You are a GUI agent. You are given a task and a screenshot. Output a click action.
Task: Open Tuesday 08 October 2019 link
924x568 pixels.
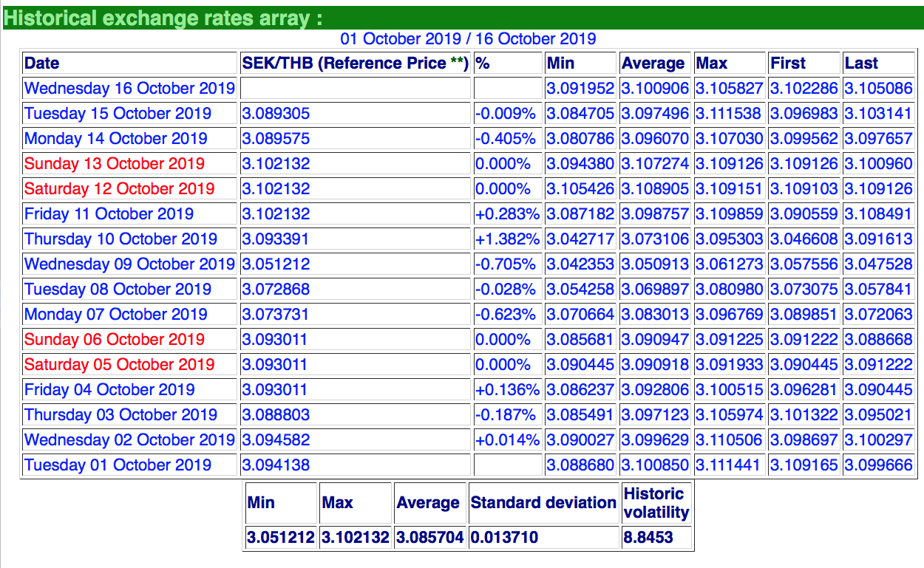118,290
